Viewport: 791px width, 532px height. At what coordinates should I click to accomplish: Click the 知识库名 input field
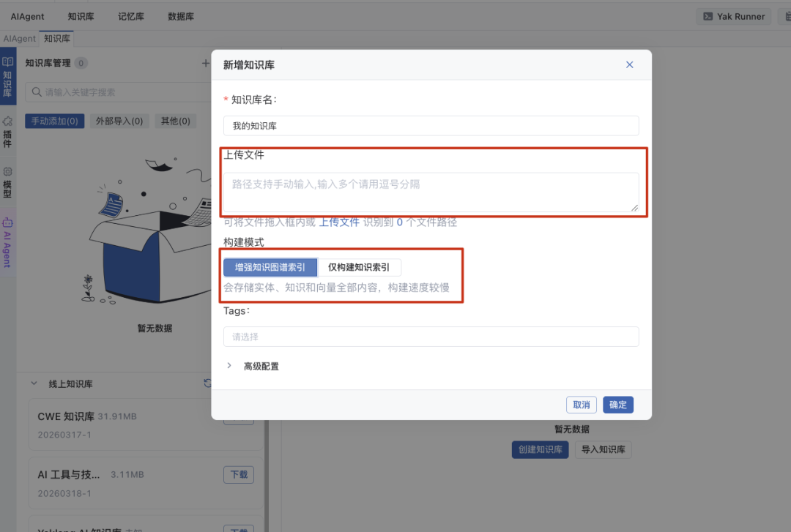[x=431, y=126]
